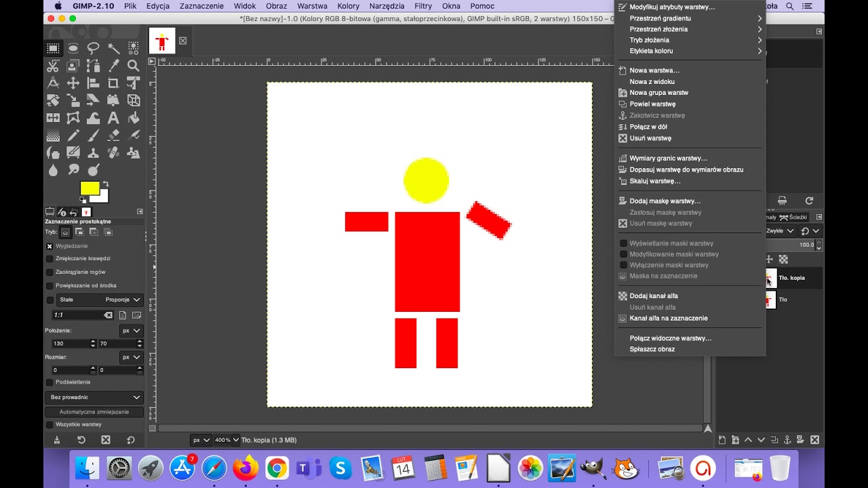Click the Automatyczne zmniejszanie button
This screenshot has height=488, width=868.
(94, 411)
